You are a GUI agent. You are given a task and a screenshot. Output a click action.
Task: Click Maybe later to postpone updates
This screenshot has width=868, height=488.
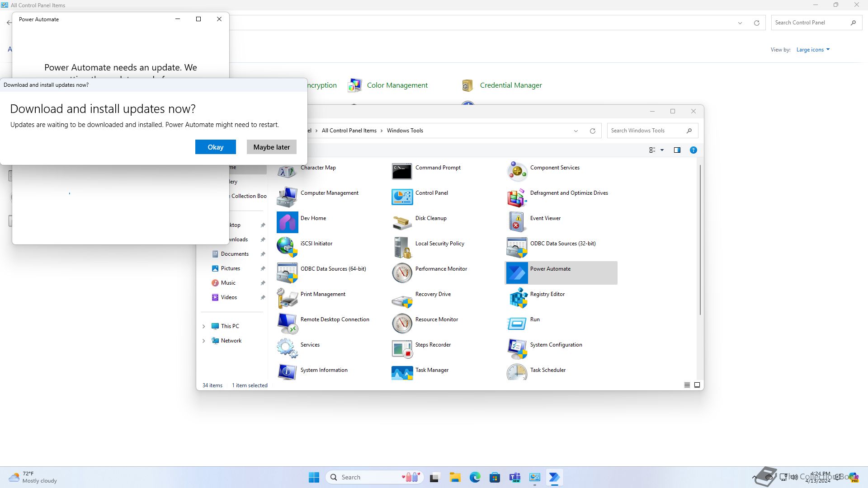pyautogui.click(x=272, y=147)
